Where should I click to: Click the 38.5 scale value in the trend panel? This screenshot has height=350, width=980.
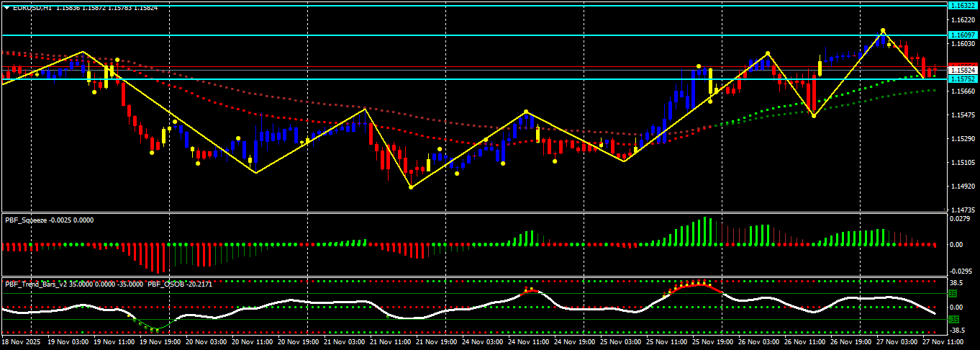coord(956,283)
